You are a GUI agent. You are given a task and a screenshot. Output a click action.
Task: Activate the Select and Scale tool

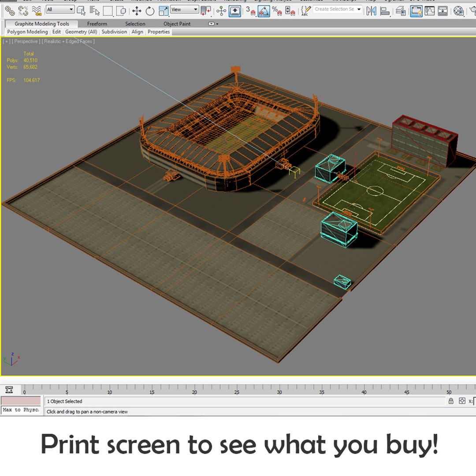pyautogui.click(x=164, y=11)
